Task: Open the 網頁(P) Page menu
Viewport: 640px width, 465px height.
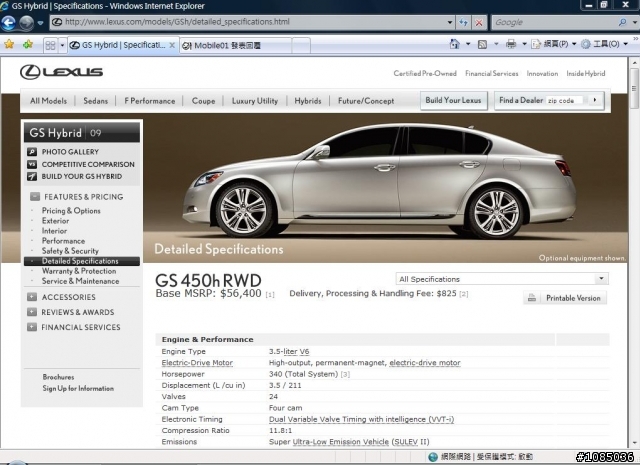Action: coord(554,44)
